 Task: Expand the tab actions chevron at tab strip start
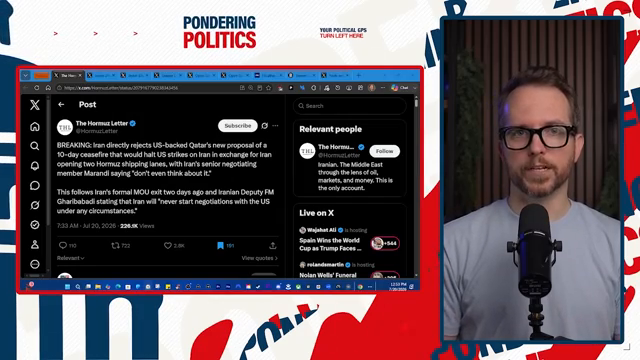pyautogui.click(x=26, y=76)
